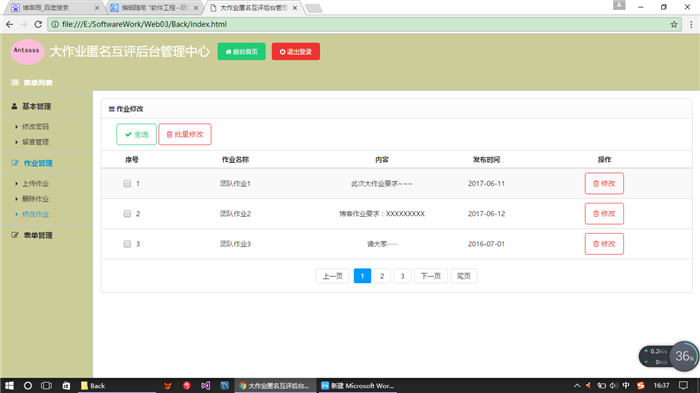This screenshot has width=700, height=393.
Task: Click the Chrome profile user icon
Action: click(x=619, y=5)
